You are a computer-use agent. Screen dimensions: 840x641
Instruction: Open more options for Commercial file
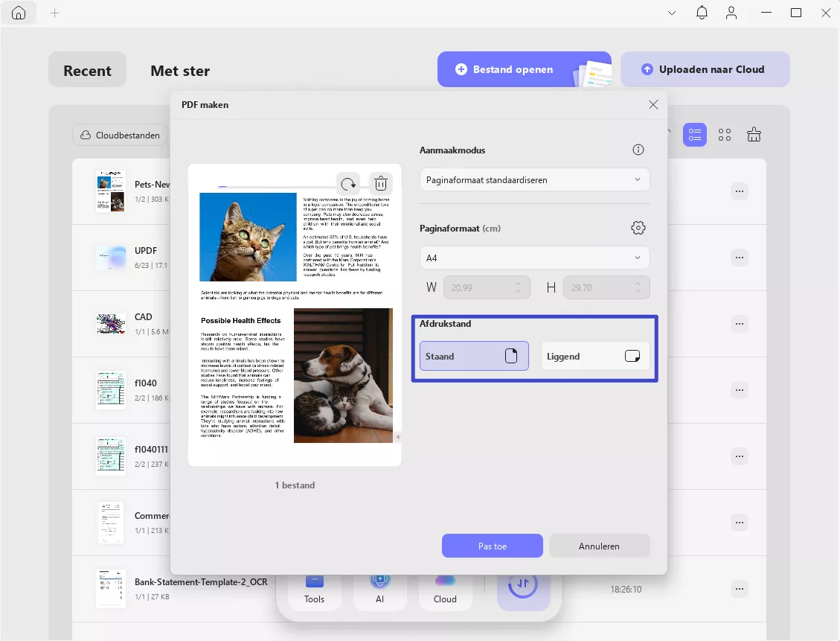point(740,523)
